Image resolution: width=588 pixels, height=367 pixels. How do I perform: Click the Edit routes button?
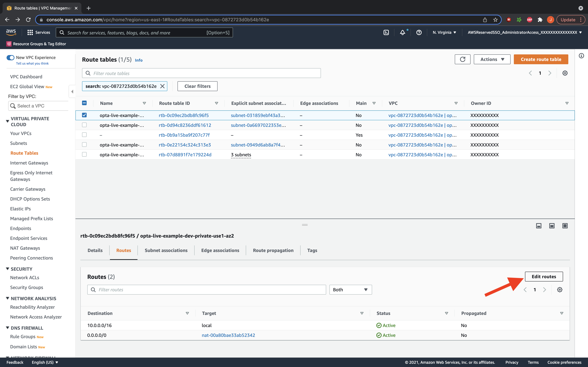544,276
